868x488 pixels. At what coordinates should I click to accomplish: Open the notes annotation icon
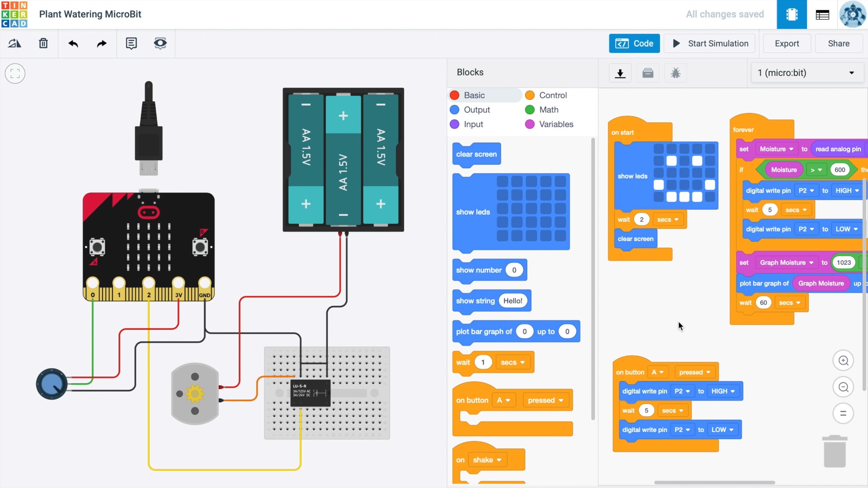click(x=131, y=43)
